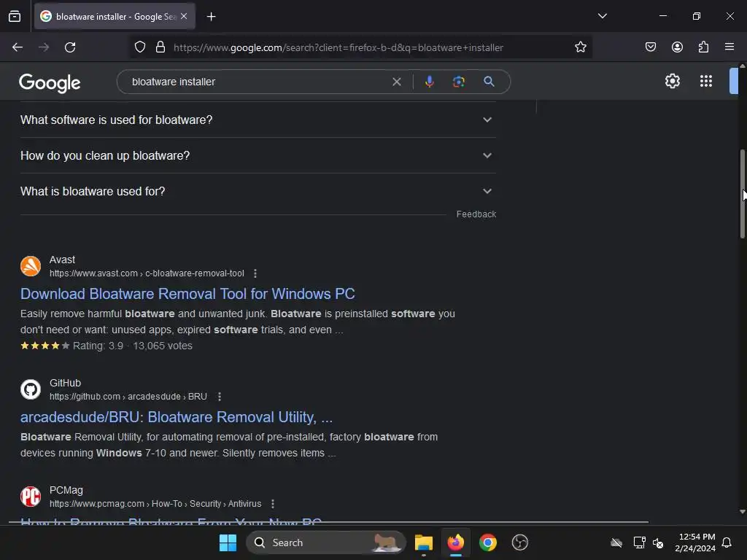Click Avast site favicon
The height and width of the screenshot is (560, 747).
(x=31, y=266)
